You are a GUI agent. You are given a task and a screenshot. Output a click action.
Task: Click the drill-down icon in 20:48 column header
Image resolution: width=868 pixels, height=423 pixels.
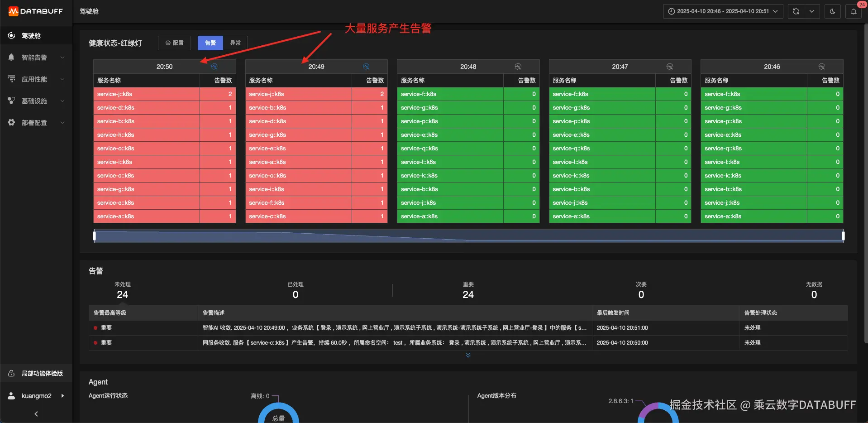pyautogui.click(x=518, y=67)
